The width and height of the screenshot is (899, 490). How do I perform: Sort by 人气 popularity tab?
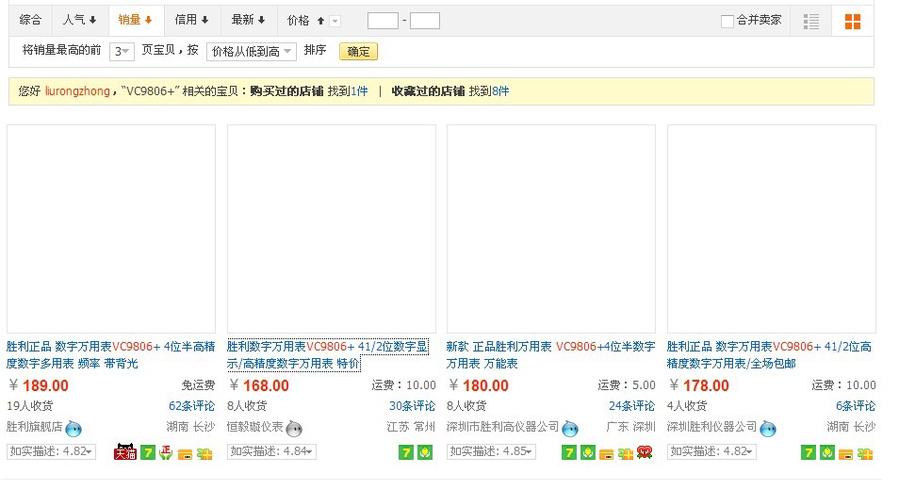[x=80, y=20]
